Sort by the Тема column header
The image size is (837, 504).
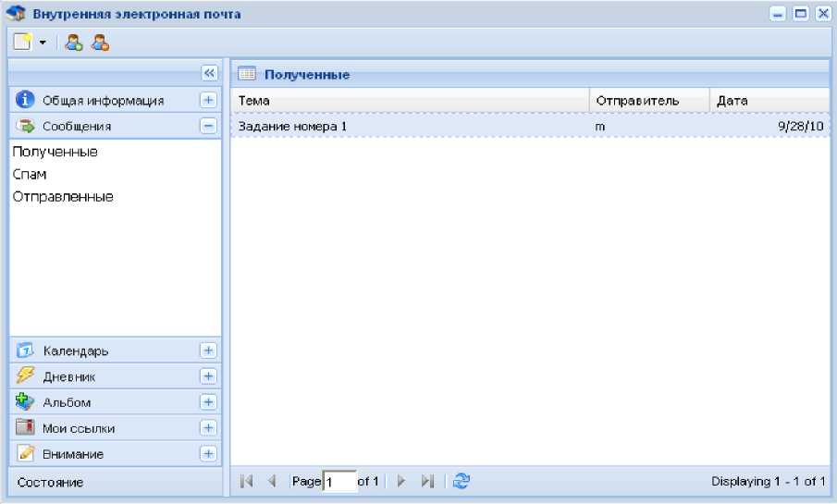(410, 101)
